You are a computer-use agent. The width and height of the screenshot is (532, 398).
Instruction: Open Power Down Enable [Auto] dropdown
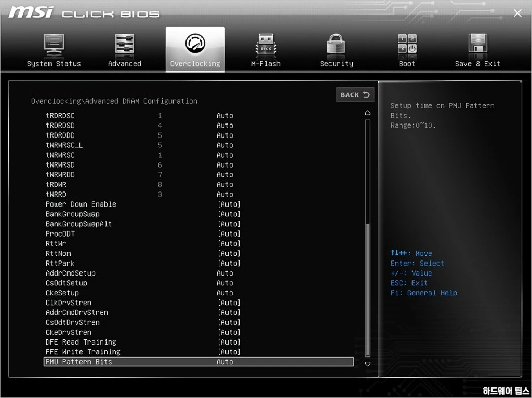(x=229, y=204)
